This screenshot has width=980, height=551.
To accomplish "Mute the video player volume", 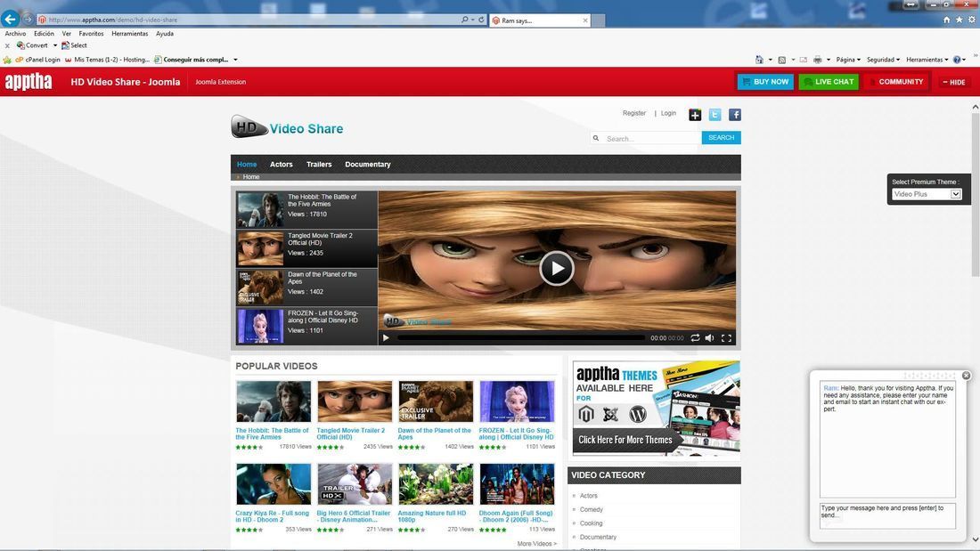I will pyautogui.click(x=710, y=338).
